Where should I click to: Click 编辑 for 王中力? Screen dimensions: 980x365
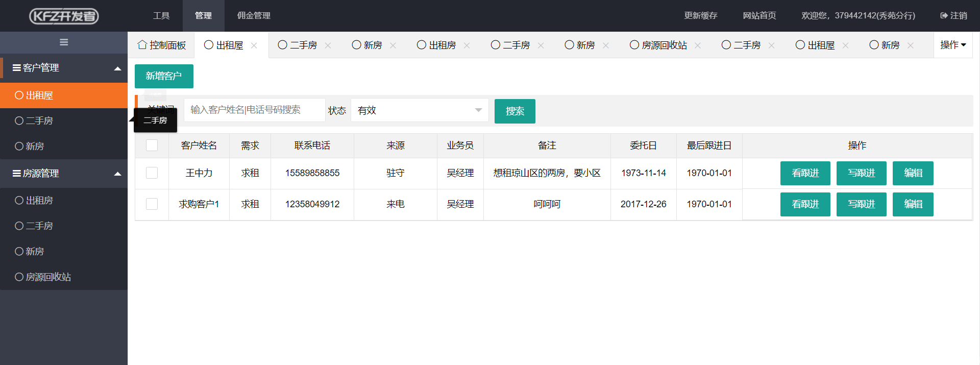click(x=913, y=173)
